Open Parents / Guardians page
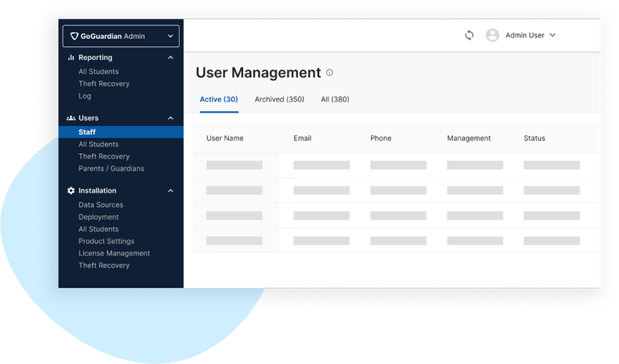This screenshot has width=619, height=364. (111, 168)
